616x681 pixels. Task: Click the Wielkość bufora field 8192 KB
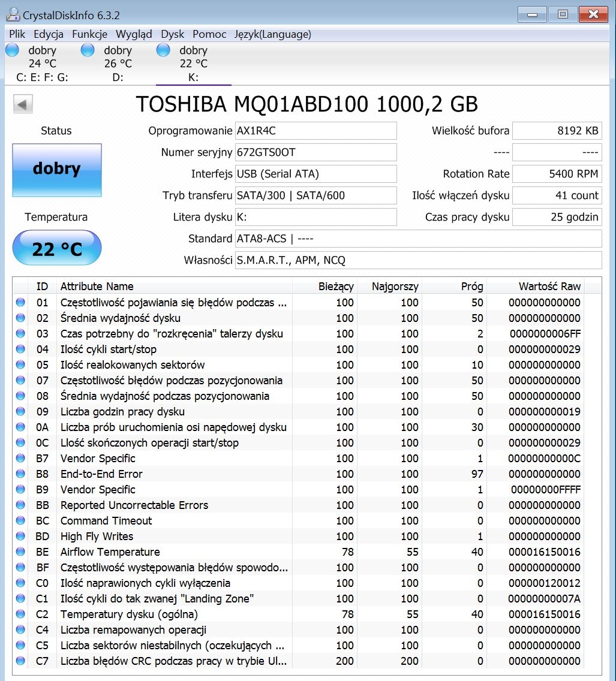557,131
